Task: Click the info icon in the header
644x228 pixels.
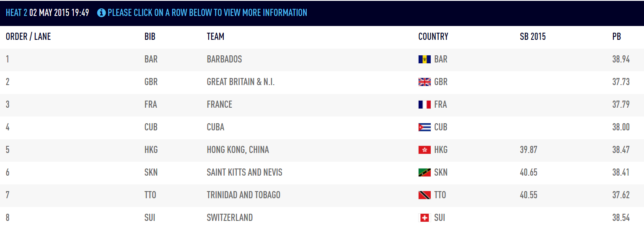Action: point(101,13)
